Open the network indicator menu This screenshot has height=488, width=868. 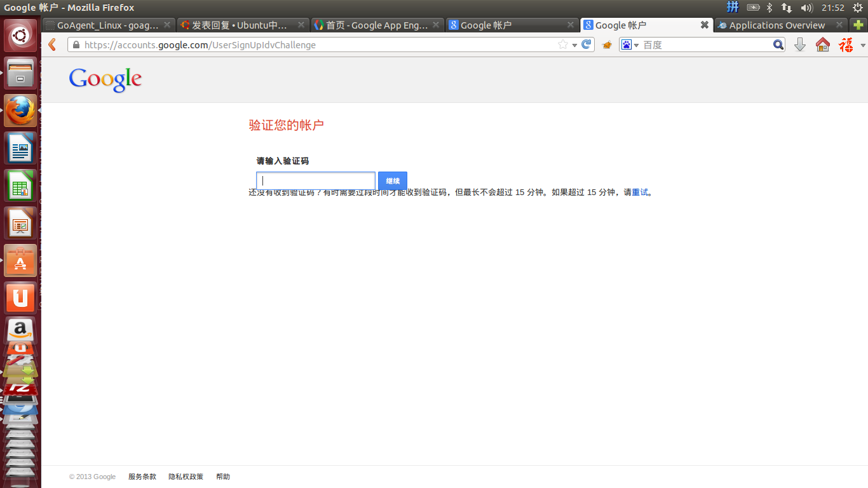pos(787,8)
